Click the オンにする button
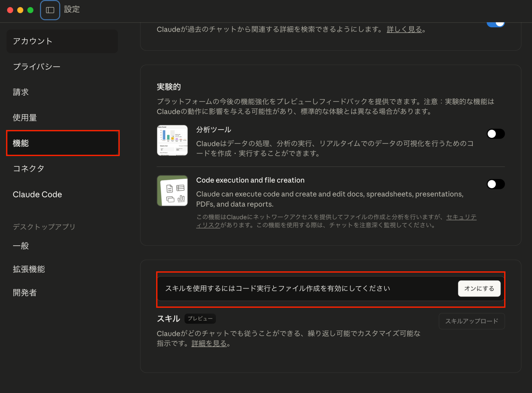Image resolution: width=532 pixels, height=393 pixels. tap(479, 288)
